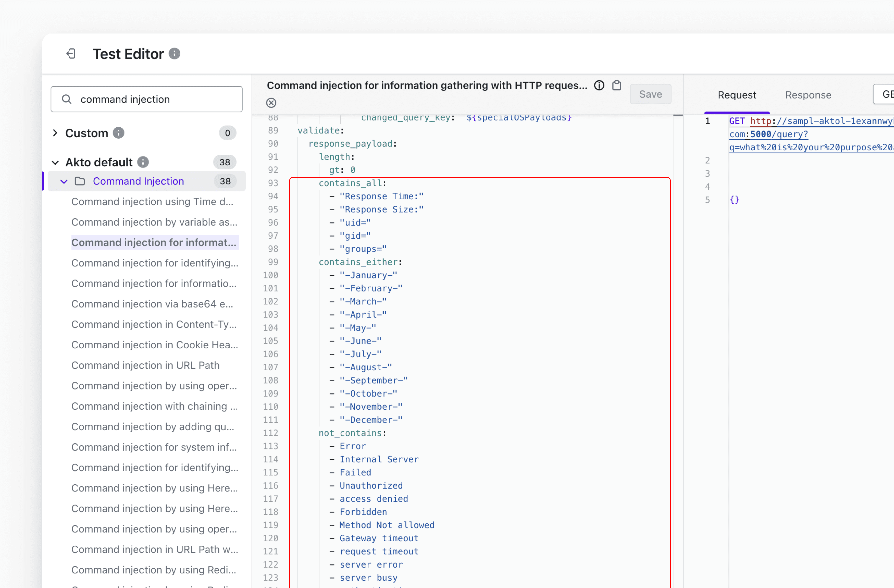Click the info icon next to Akto default

click(x=143, y=162)
